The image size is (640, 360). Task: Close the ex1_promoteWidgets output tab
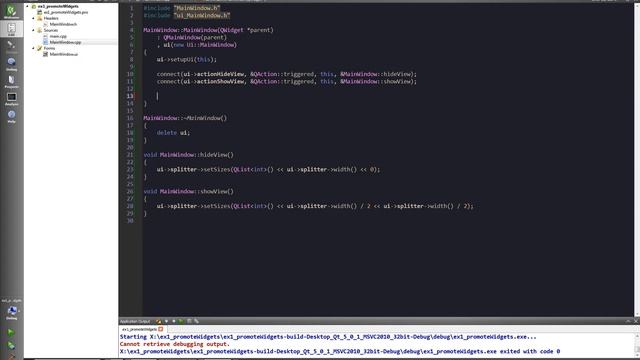161,329
